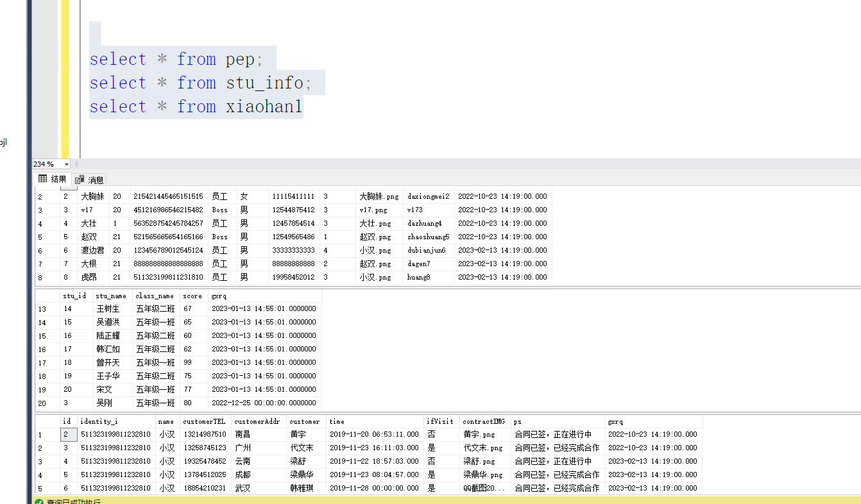Click the editor horizontal scroll left arrow
861x504 pixels.
(76, 164)
